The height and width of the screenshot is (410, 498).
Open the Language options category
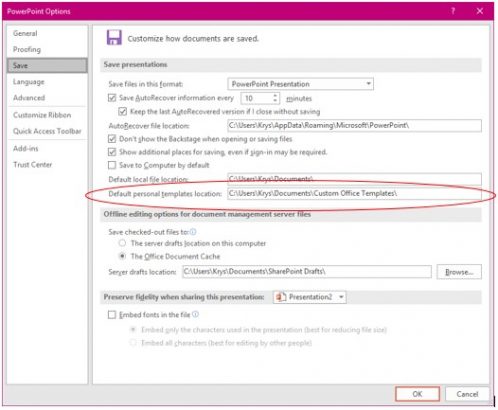(x=29, y=82)
